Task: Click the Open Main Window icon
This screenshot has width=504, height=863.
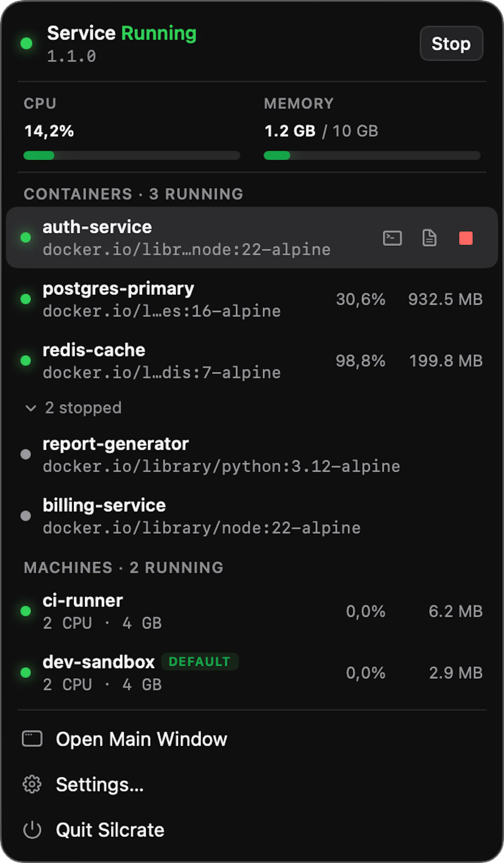Action: pyautogui.click(x=32, y=739)
